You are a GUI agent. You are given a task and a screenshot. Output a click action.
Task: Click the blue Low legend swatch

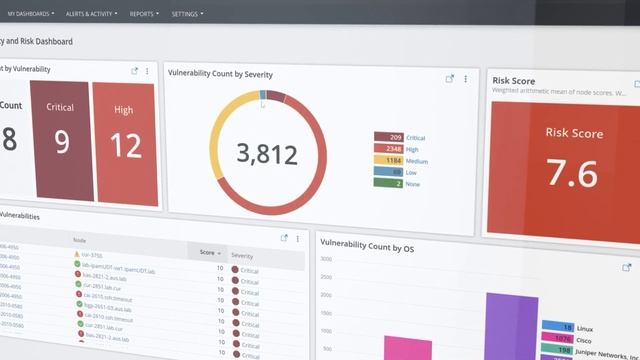(x=388, y=172)
